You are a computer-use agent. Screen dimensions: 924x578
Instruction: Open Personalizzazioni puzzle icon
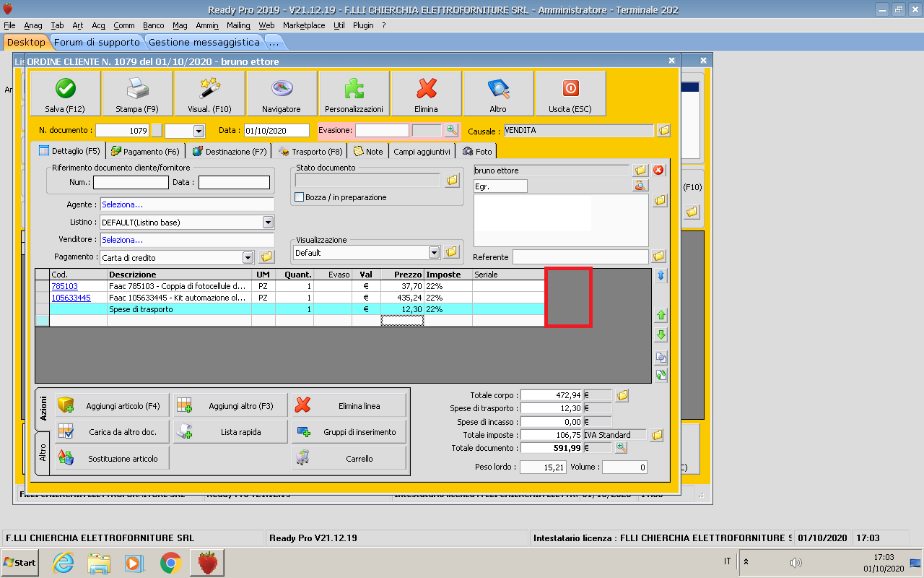click(x=354, y=93)
